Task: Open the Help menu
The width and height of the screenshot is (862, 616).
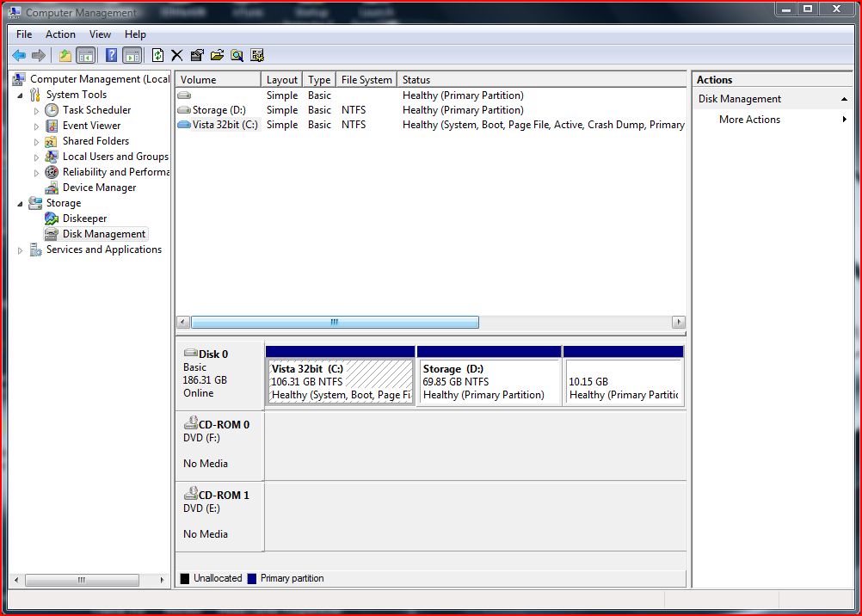Action: click(135, 34)
